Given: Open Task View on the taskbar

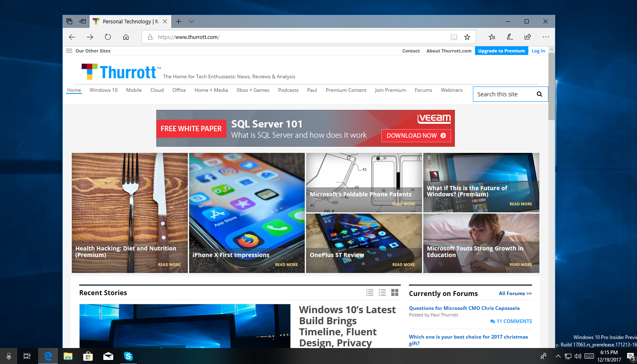Looking at the screenshot, I should 27,356.
